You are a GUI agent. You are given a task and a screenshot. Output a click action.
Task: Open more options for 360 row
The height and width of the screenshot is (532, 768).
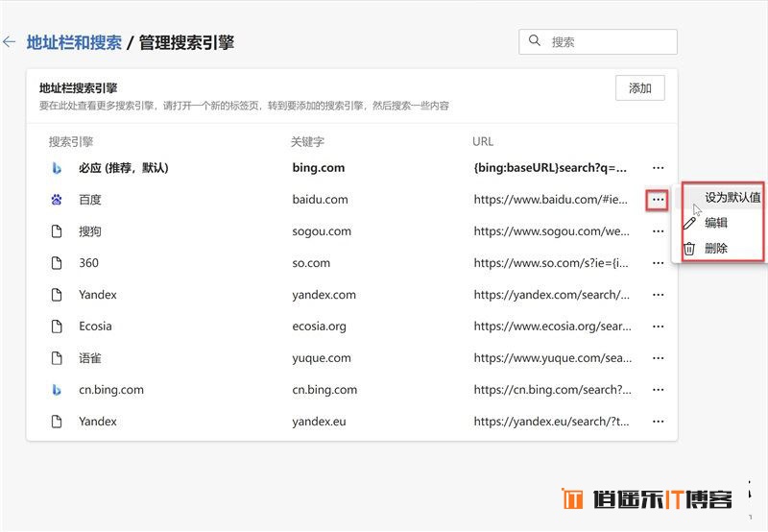coord(659,263)
